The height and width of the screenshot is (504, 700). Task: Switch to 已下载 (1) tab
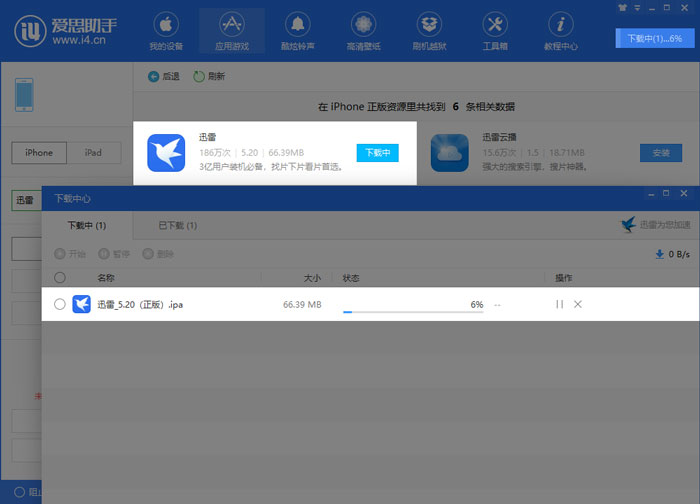pos(178,225)
